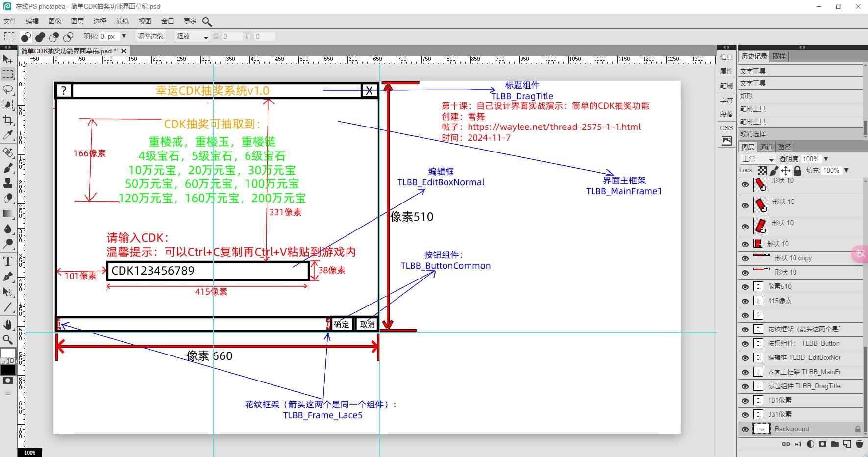Select the Clone Stamp tool
The image size is (868, 457).
click(8, 183)
